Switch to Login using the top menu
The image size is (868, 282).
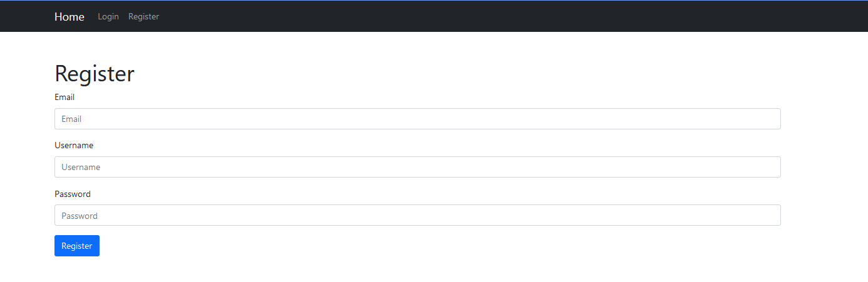108,17
